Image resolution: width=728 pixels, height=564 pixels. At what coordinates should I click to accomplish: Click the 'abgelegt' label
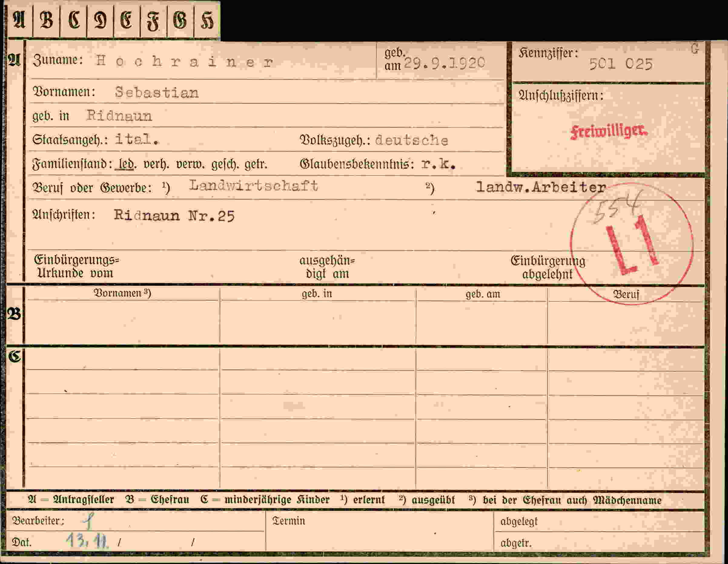(x=519, y=522)
